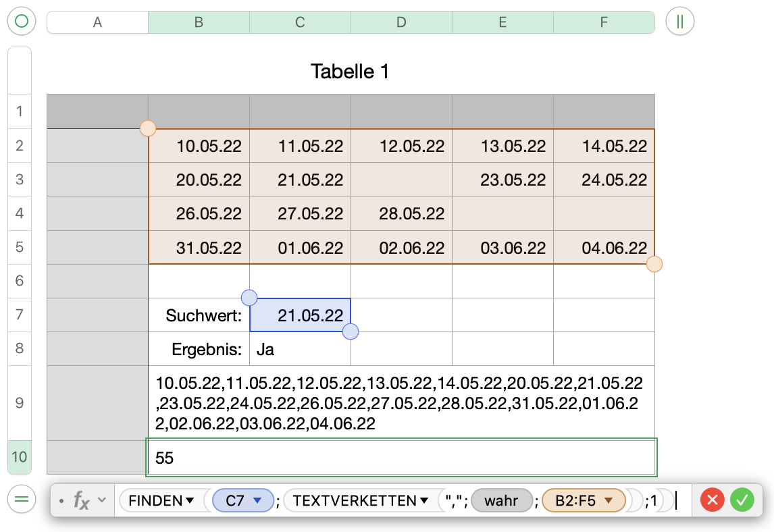Click the fx function icon
Image resolution: width=774 pixels, height=532 pixels.
coord(81,500)
